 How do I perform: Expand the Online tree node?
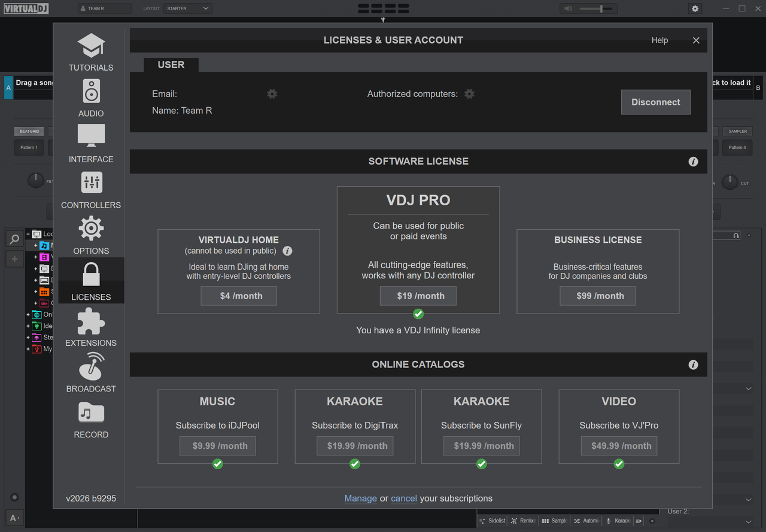point(28,315)
